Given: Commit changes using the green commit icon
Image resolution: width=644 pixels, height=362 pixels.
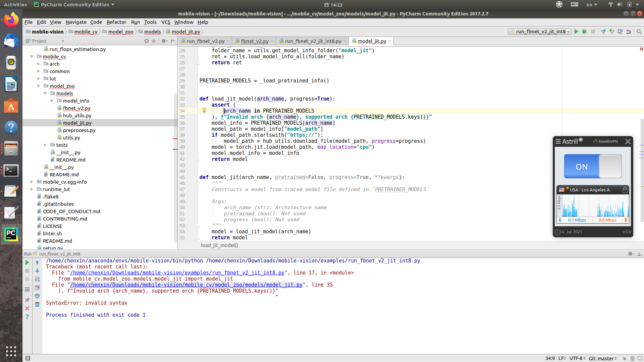Looking at the screenshot, I should pos(612,32).
